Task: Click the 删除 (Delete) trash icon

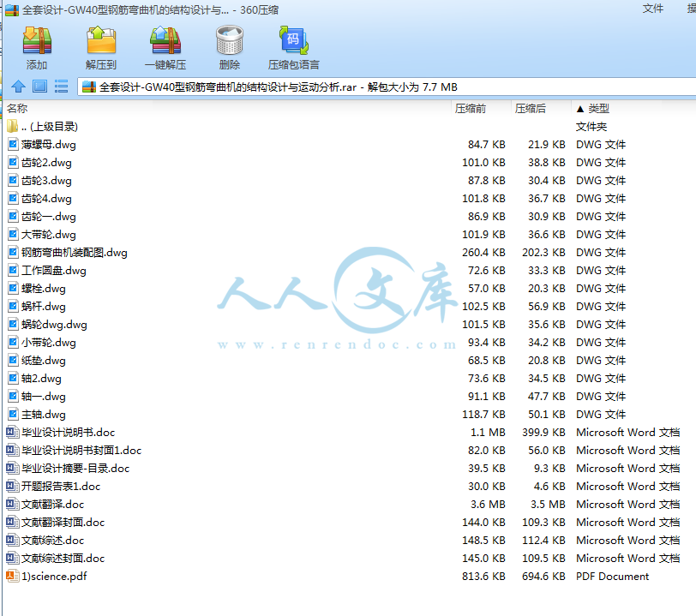Action: click(x=230, y=40)
